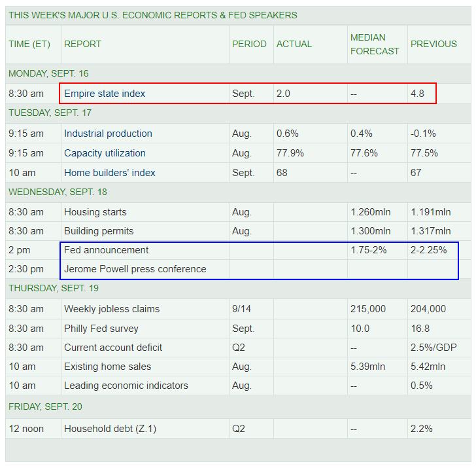
Task: Click the TUESDAY, SEPT. 17 heading
Action: [x=50, y=113]
